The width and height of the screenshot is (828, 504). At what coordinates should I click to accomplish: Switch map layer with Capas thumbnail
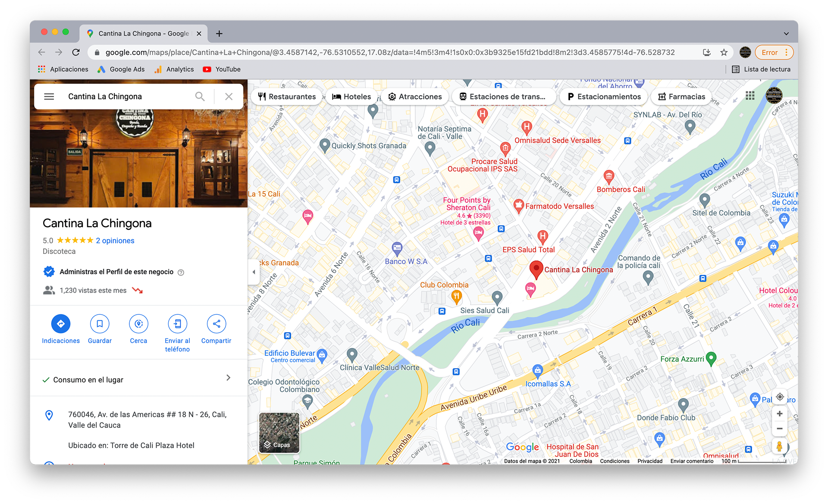click(279, 432)
